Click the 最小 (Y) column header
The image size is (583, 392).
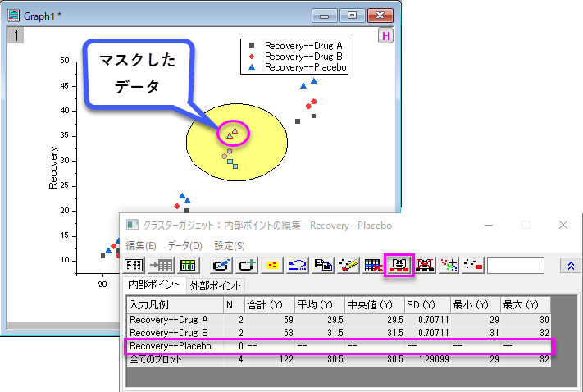point(476,305)
